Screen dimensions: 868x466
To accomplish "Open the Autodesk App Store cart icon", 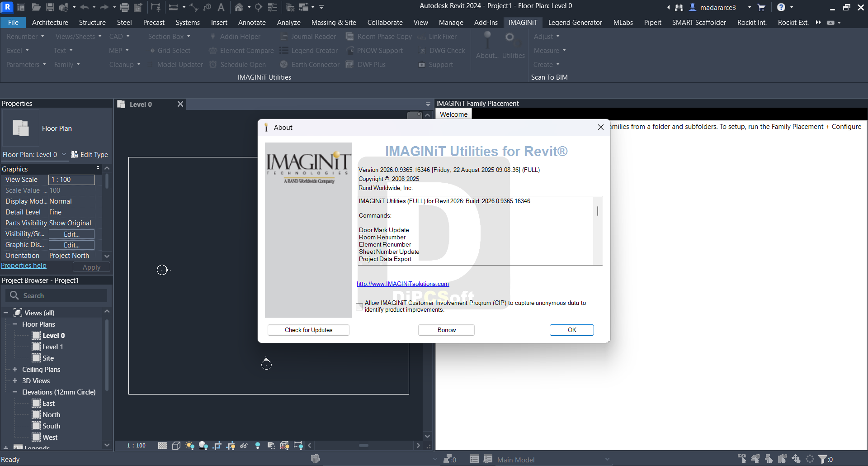I will pos(761,7).
